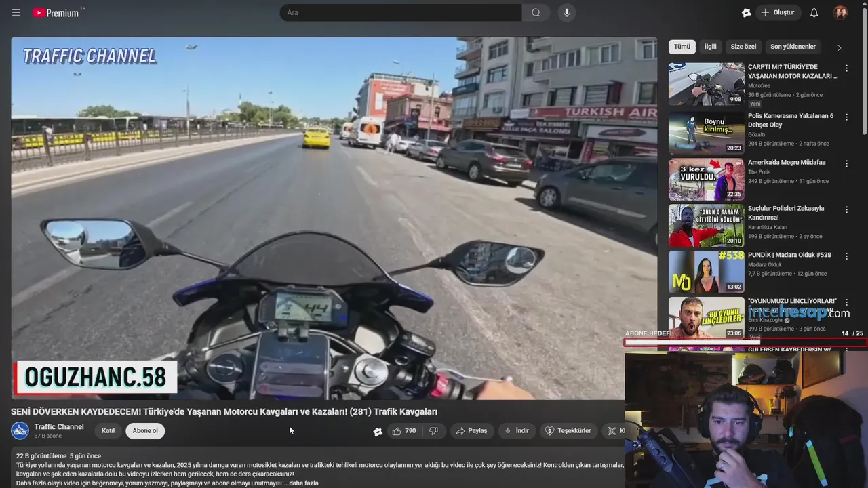Click the sparkle icon beside Oluştur
This screenshot has width=868, height=488.
tap(746, 12)
